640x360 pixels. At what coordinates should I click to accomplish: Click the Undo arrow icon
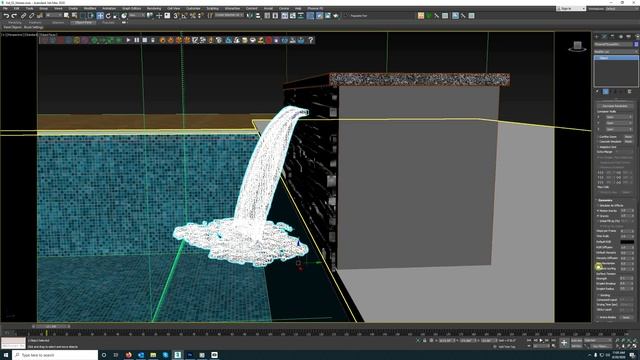click(7, 16)
